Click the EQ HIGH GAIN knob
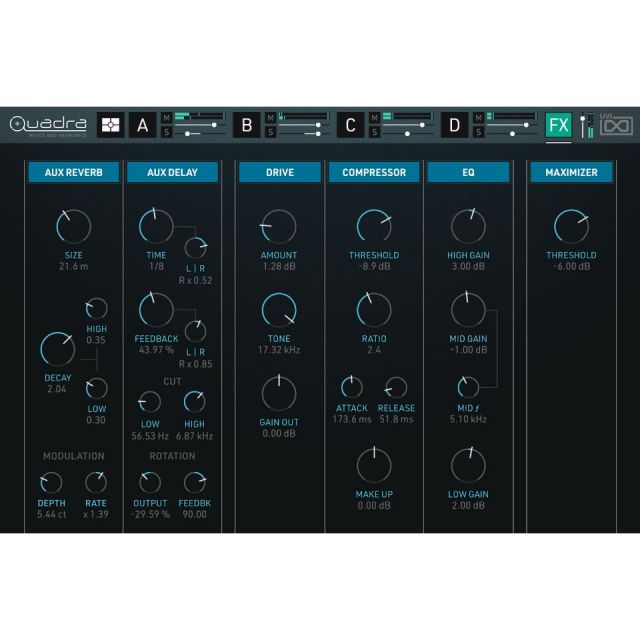 (468, 227)
